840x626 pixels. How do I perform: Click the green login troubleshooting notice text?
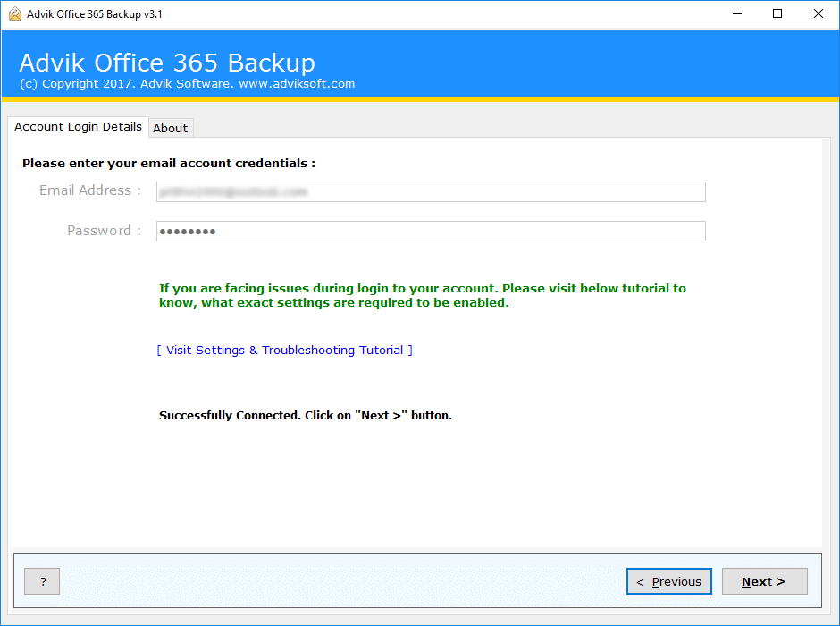(420, 295)
